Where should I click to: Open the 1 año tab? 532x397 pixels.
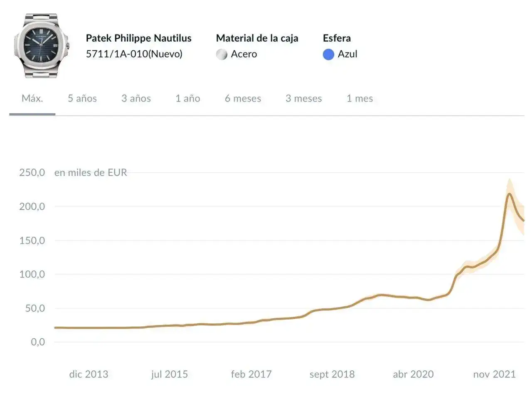click(188, 99)
